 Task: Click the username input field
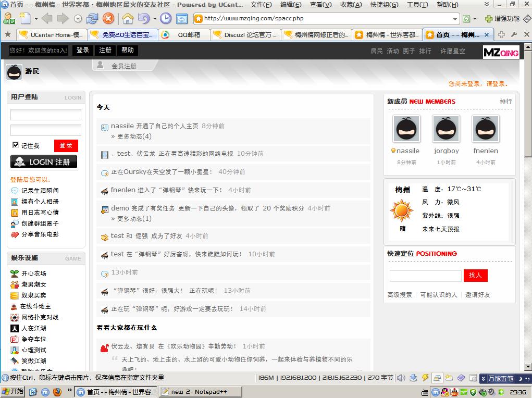(46, 114)
